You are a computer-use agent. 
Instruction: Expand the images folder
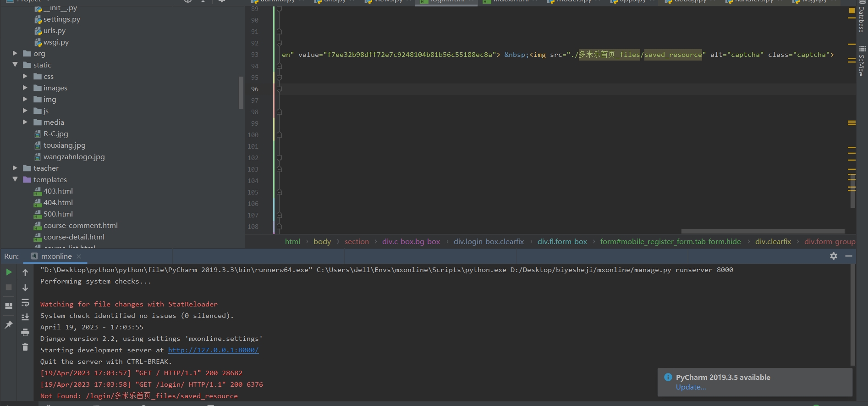coord(25,88)
